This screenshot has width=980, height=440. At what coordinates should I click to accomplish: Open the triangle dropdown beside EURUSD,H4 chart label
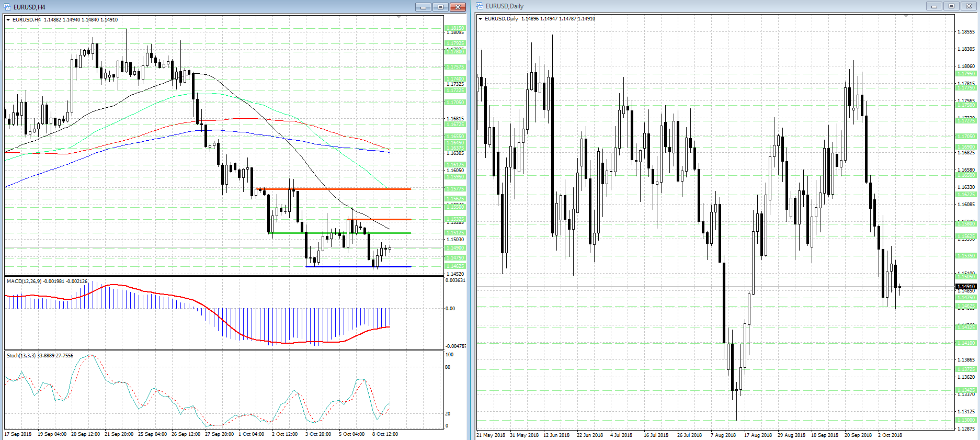coord(8,20)
